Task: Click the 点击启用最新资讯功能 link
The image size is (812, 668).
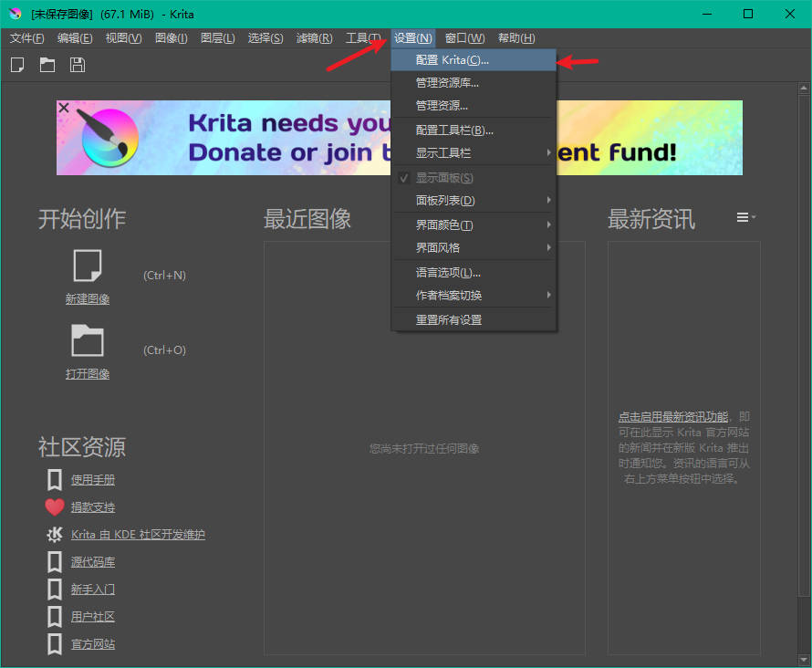Action: [x=673, y=417]
